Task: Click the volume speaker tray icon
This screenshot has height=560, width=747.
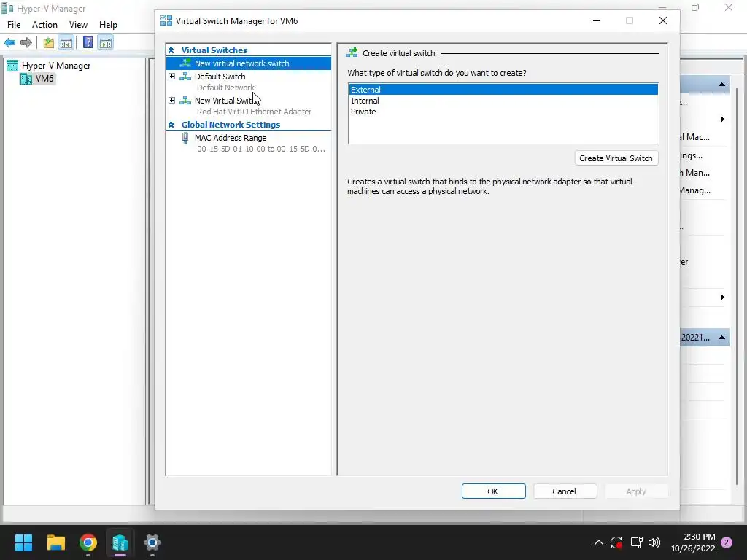Action: pos(654,542)
